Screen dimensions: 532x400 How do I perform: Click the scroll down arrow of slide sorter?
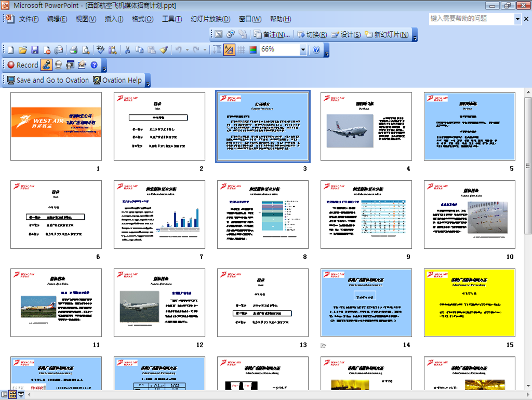click(x=528, y=386)
